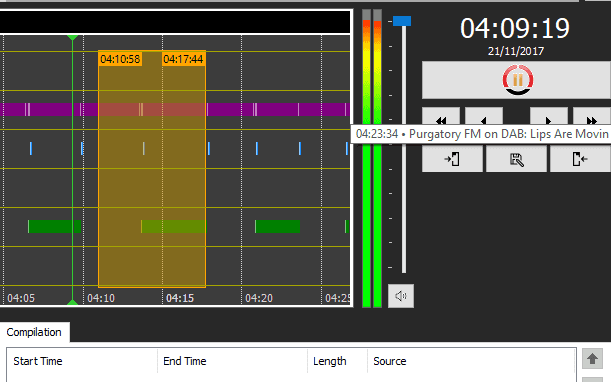
Task: Click the 04:09:19 clock display
Action: (x=515, y=28)
